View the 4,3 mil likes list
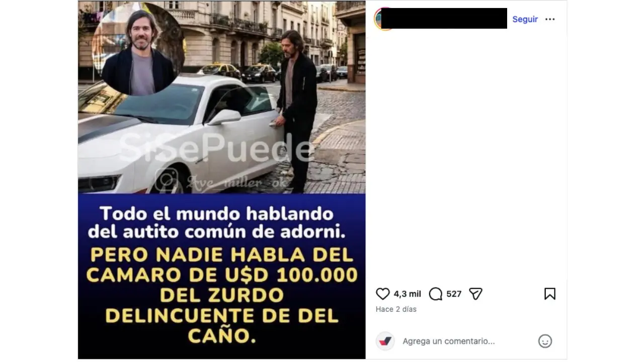The width and height of the screenshot is (644, 362). pos(407,294)
